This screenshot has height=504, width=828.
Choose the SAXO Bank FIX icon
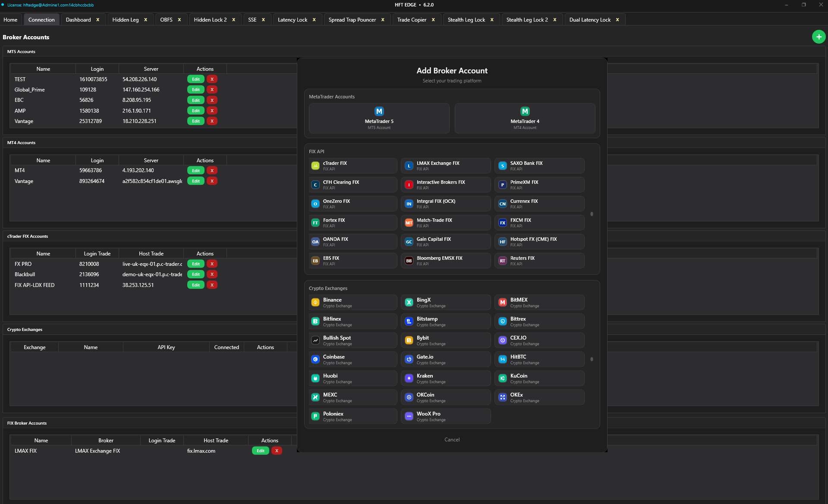pyautogui.click(x=503, y=166)
